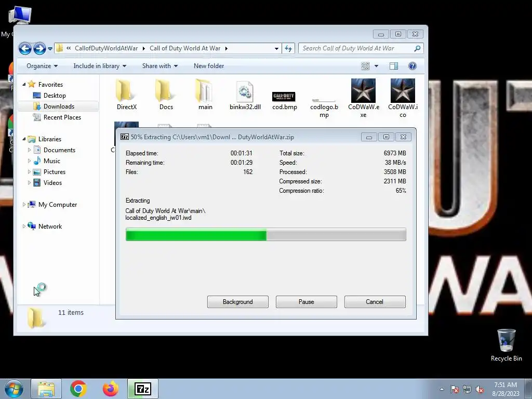Click the Action Center flag tray icon

tap(454, 389)
